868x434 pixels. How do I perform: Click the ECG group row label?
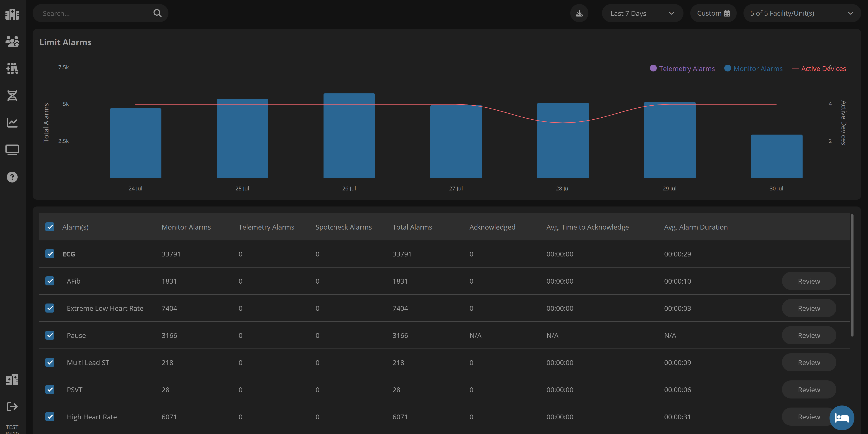69,254
